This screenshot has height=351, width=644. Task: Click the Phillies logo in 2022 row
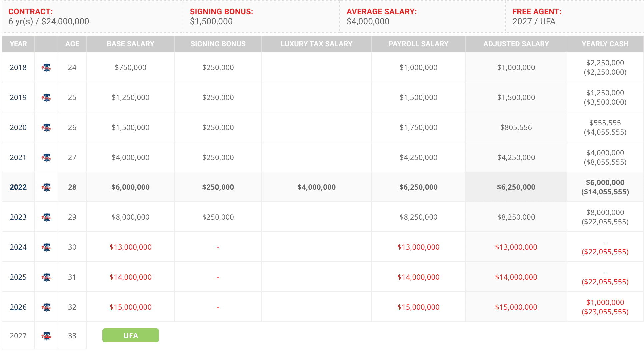[46, 187]
